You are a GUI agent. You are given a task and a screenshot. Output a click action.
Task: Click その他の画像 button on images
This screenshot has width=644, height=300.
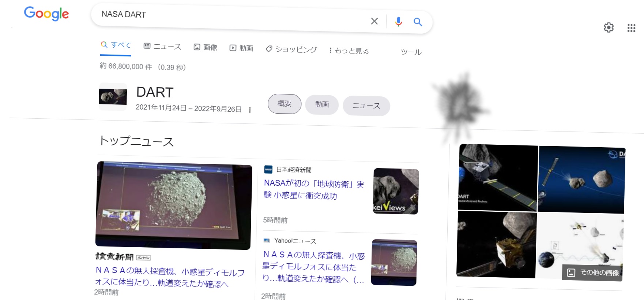point(592,273)
